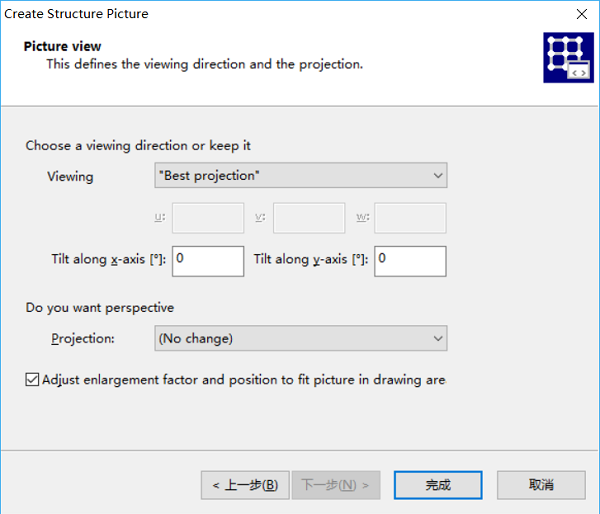Toggle Adjust enlargement factor checkbox
This screenshot has width=600, height=514.
pos(32,380)
